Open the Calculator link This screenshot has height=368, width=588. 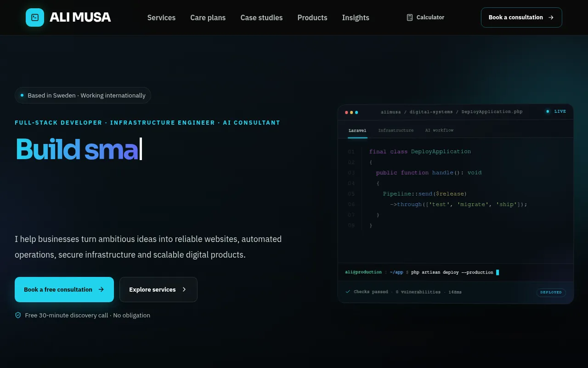coord(425,17)
